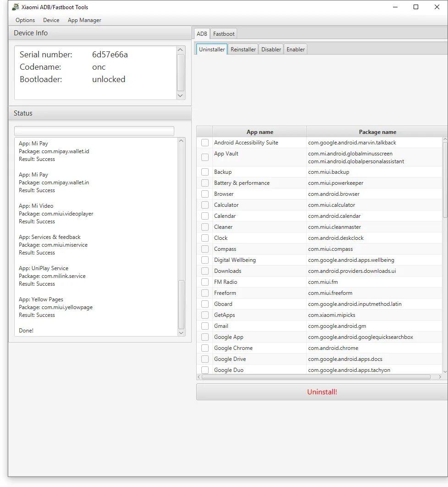Tick the Backup app checkbox

tap(205, 172)
